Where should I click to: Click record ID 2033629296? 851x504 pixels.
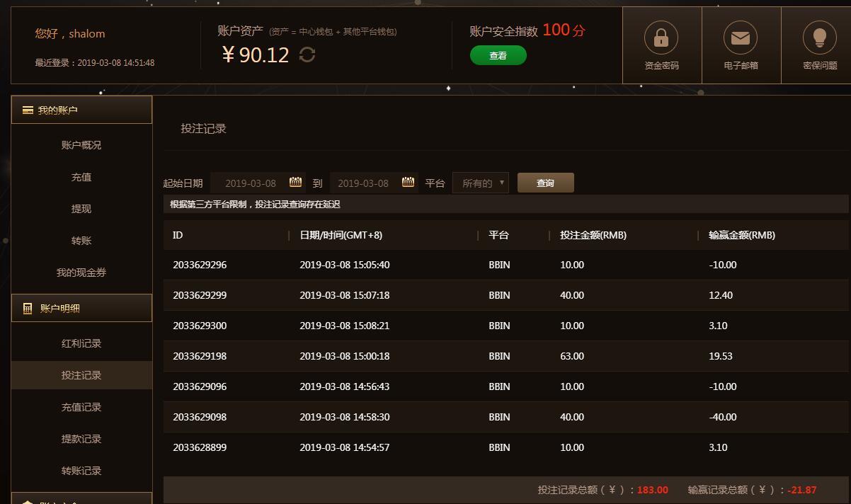pyautogui.click(x=200, y=265)
